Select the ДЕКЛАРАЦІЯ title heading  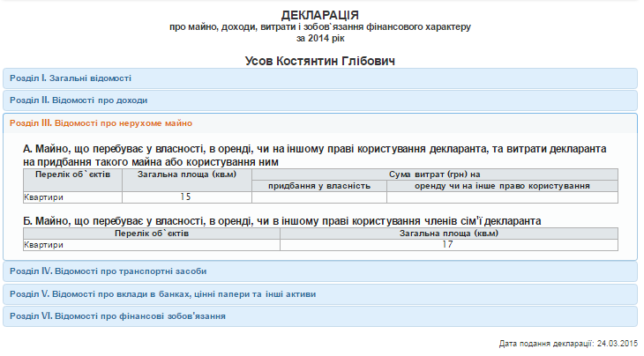click(320, 15)
